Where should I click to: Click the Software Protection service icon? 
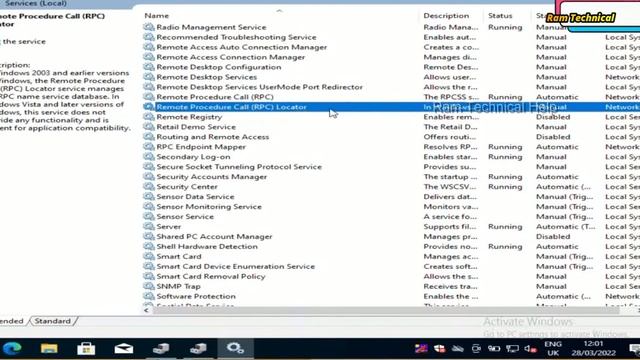[149, 296]
